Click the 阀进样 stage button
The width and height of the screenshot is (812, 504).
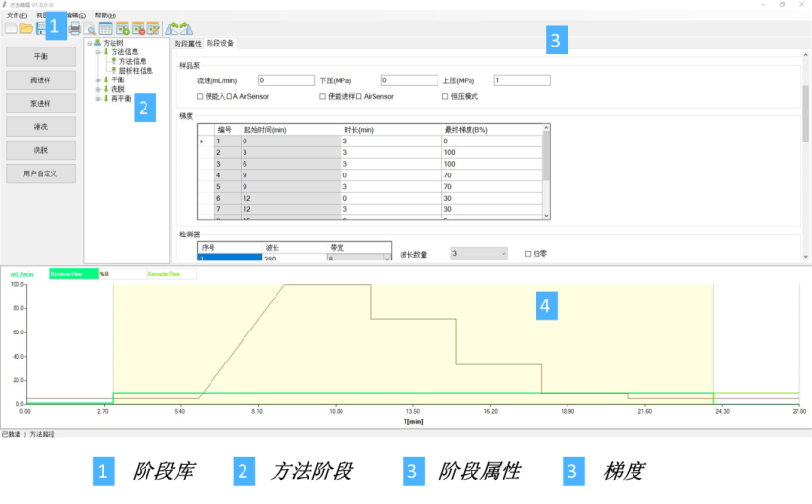coord(41,80)
